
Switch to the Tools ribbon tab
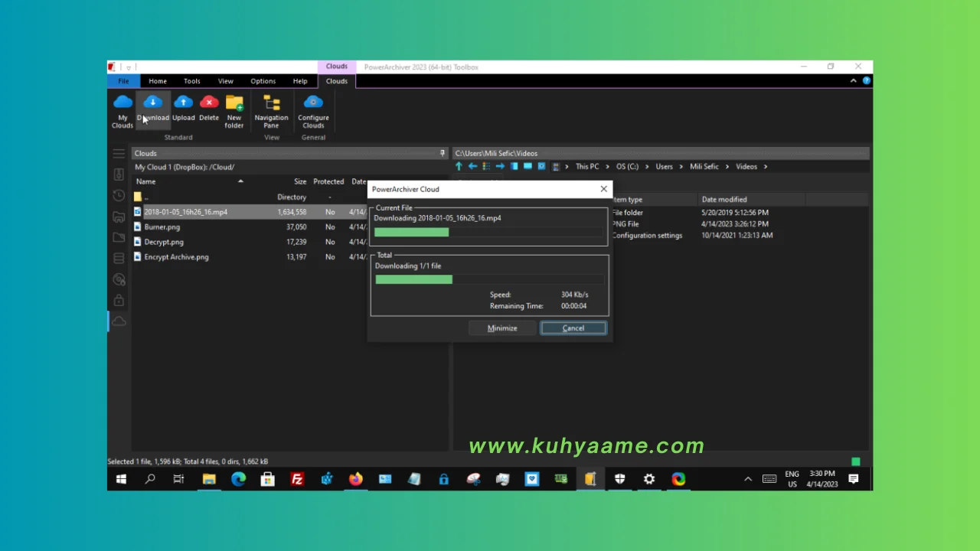(192, 81)
